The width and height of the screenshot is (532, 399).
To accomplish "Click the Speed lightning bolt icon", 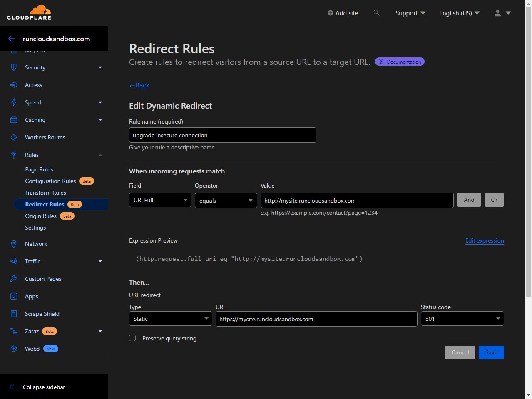I will [14, 102].
